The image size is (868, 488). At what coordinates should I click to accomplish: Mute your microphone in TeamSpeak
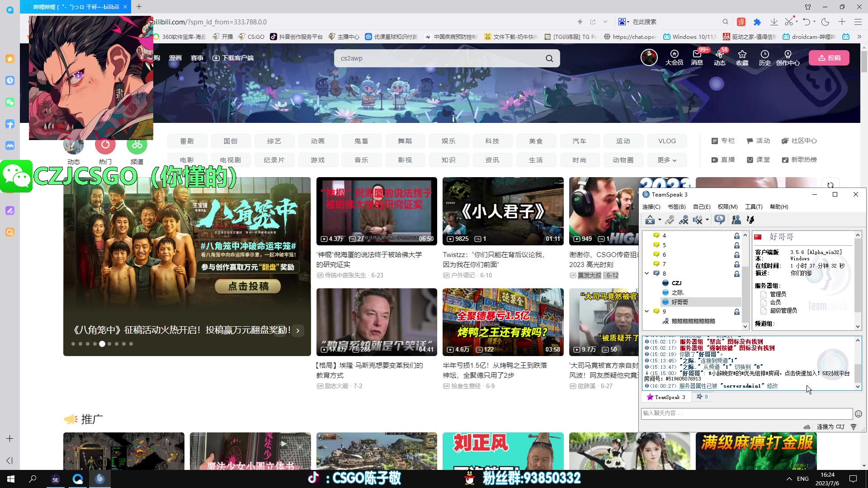pos(684,220)
